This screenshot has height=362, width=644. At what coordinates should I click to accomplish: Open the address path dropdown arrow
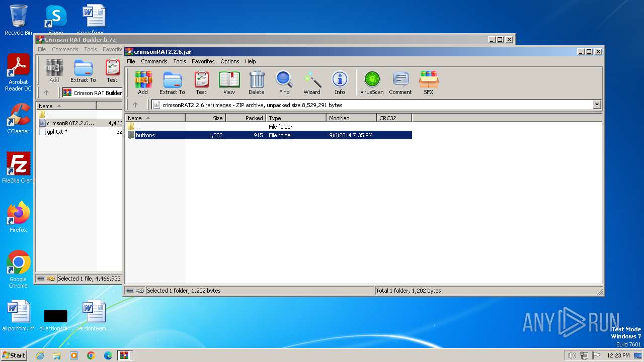point(597,105)
